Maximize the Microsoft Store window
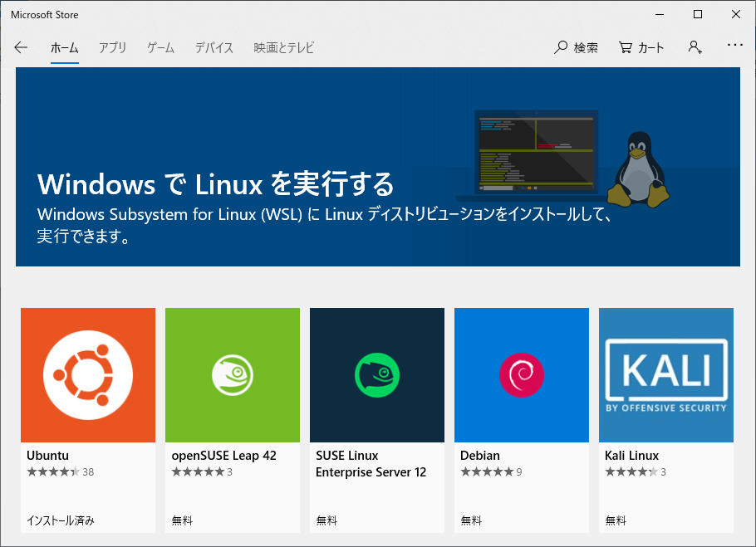The width and height of the screenshot is (756, 547). 698,14
